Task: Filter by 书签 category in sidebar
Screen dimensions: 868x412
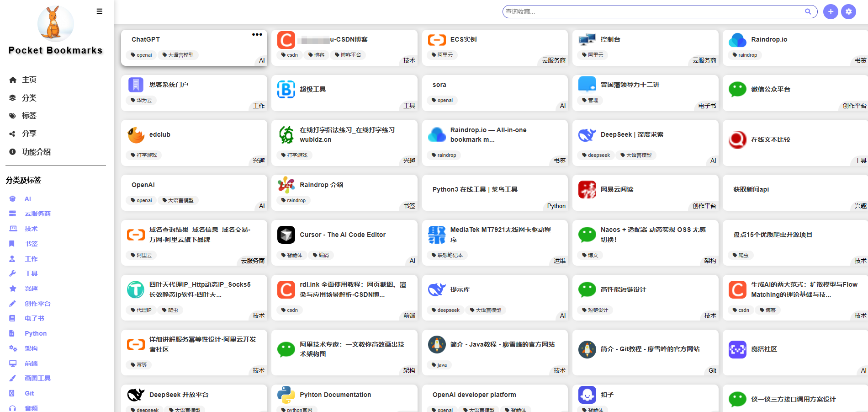Action: point(31,244)
